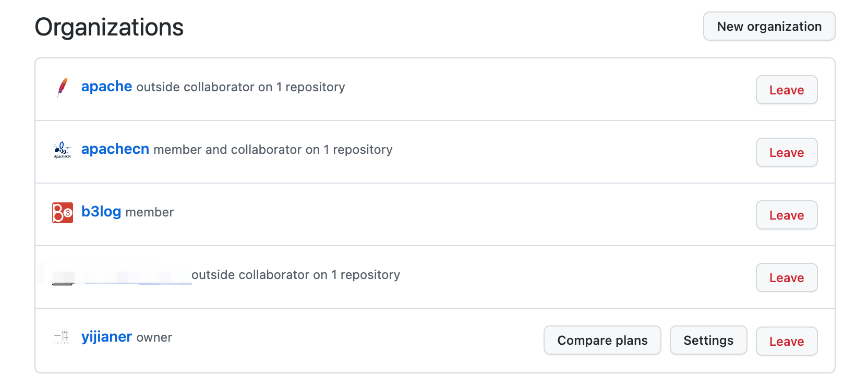The width and height of the screenshot is (868, 387).
Task: Open the apache organization link
Action: (106, 87)
